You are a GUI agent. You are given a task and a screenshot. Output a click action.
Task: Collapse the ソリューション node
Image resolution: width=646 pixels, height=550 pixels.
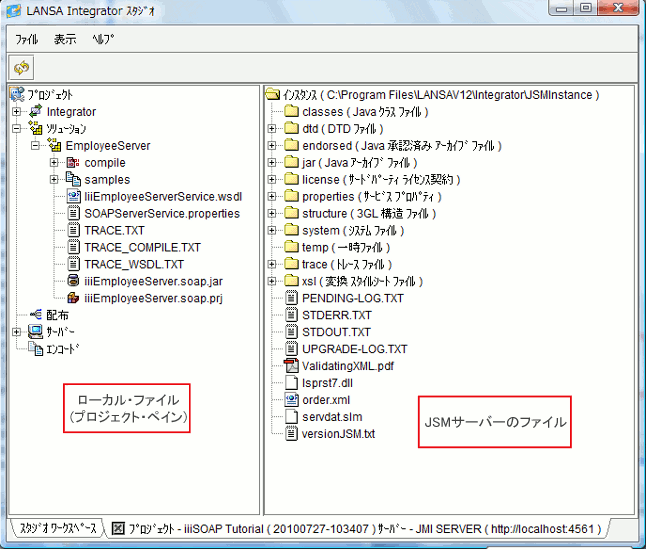coord(16,129)
